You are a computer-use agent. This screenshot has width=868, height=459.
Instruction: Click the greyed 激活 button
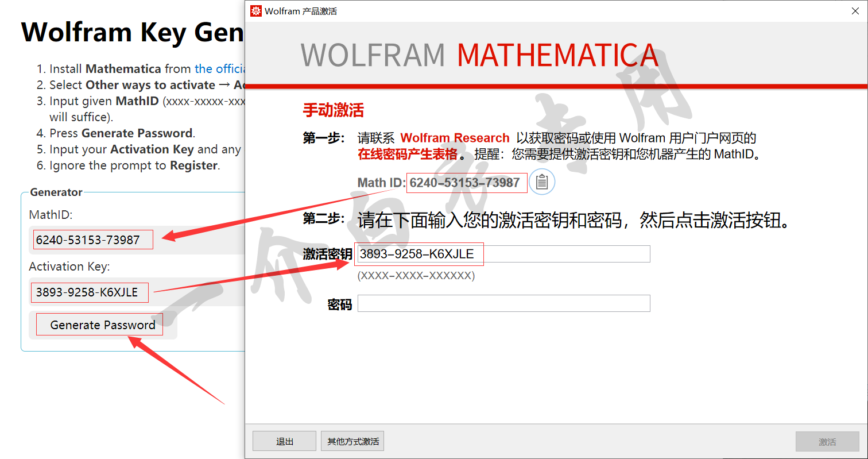pyautogui.click(x=827, y=441)
